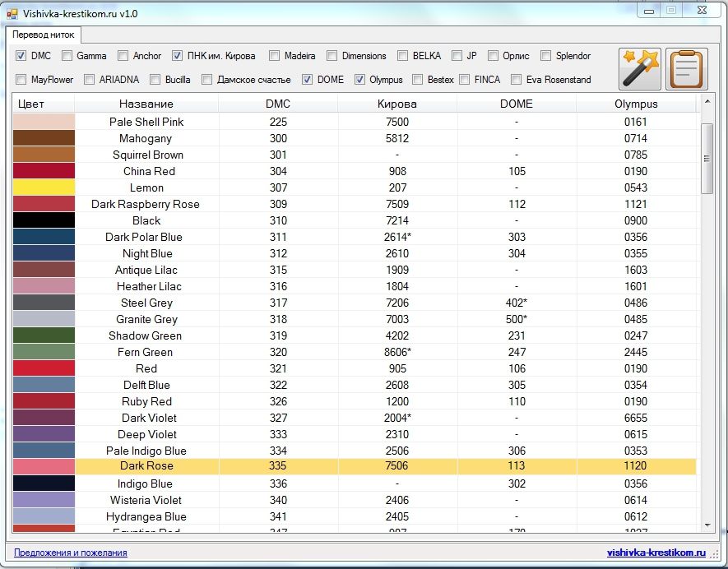Select the Mahogany row name
Image resolution: width=728 pixels, height=569 pixels.
point(146,138)
